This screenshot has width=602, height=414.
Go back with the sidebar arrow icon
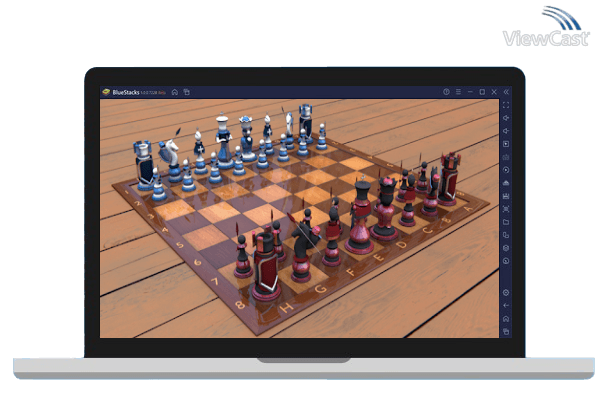coord(506,306)
